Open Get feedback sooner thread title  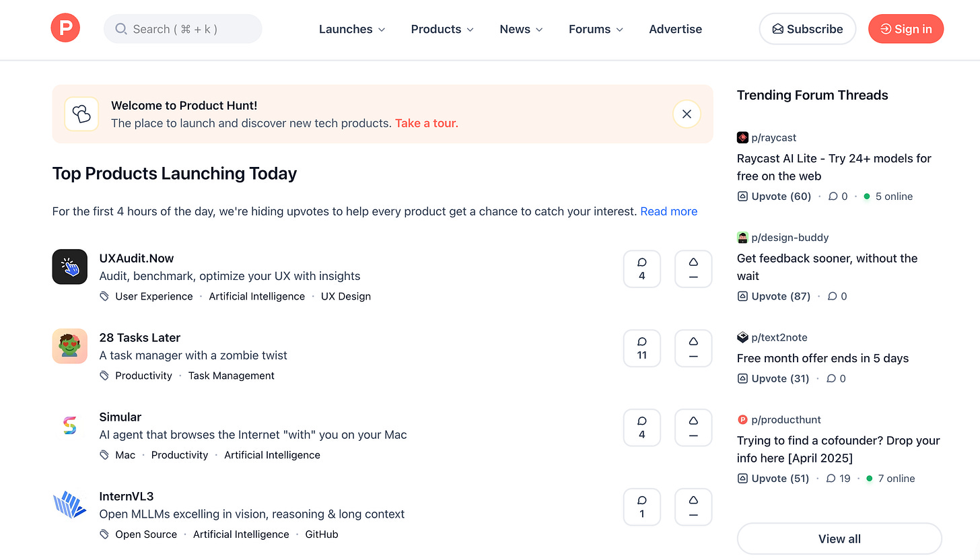click(827, 267)
